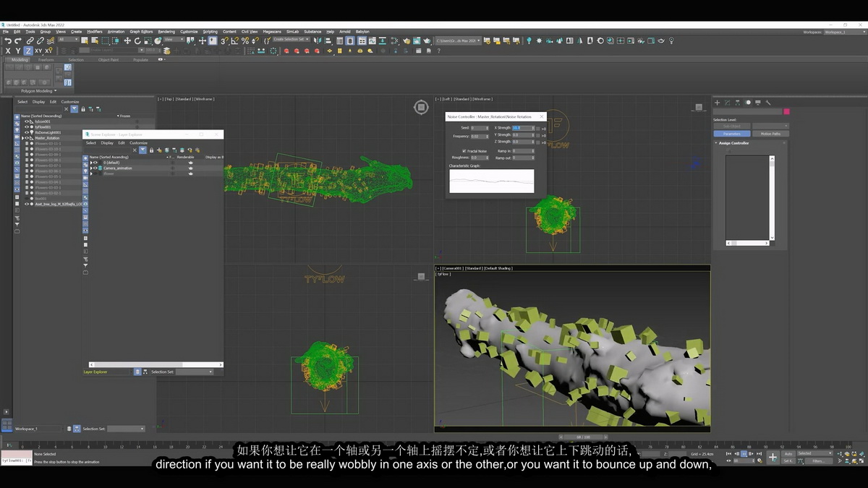Screen dimensions: 868x488
Task: Click Create New Layer icon in Layer Explorer
Action: [159, 150]
